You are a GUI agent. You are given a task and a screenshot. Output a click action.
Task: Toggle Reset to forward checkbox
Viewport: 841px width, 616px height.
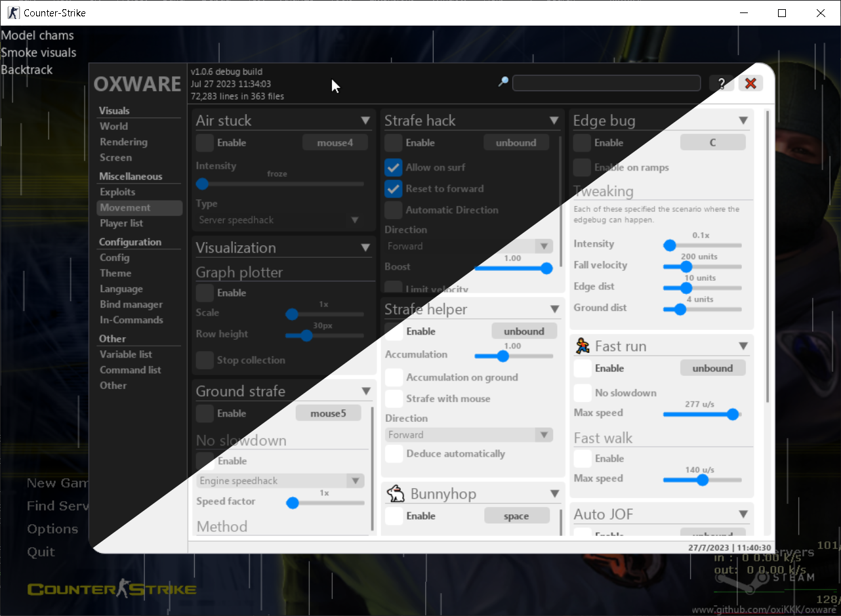(x=393, y=189)
